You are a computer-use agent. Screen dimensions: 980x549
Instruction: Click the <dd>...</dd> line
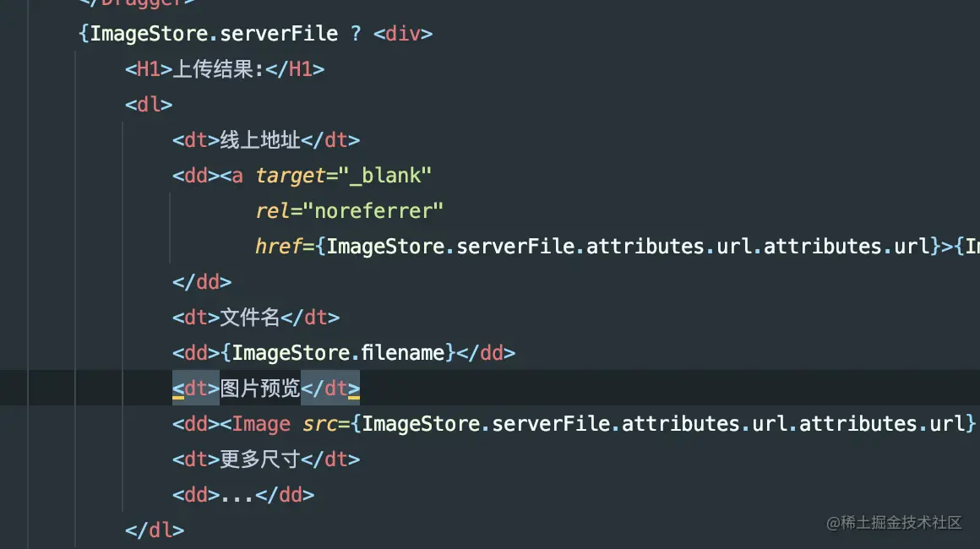coord(243,495)
